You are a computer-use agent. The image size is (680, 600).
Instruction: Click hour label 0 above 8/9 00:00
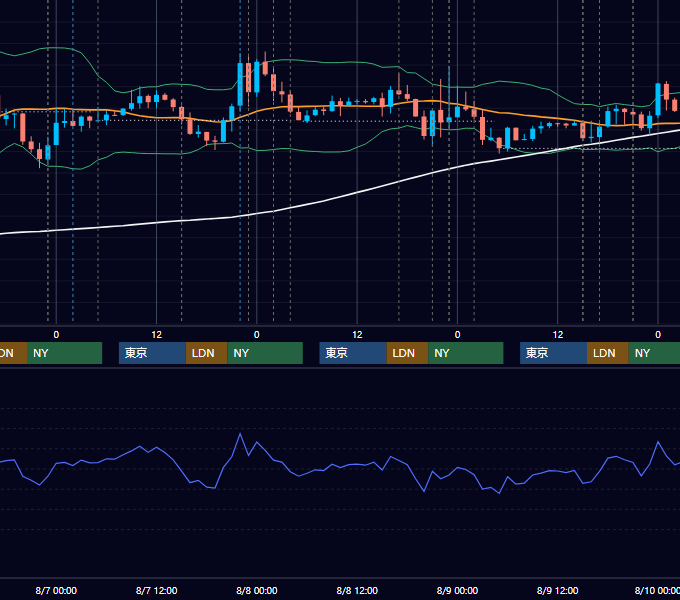457,335
